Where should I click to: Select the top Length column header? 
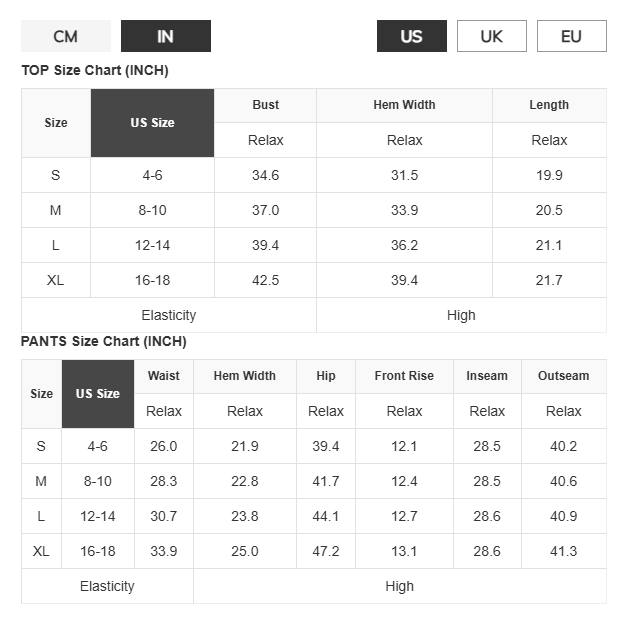click(x=549, y=105)
